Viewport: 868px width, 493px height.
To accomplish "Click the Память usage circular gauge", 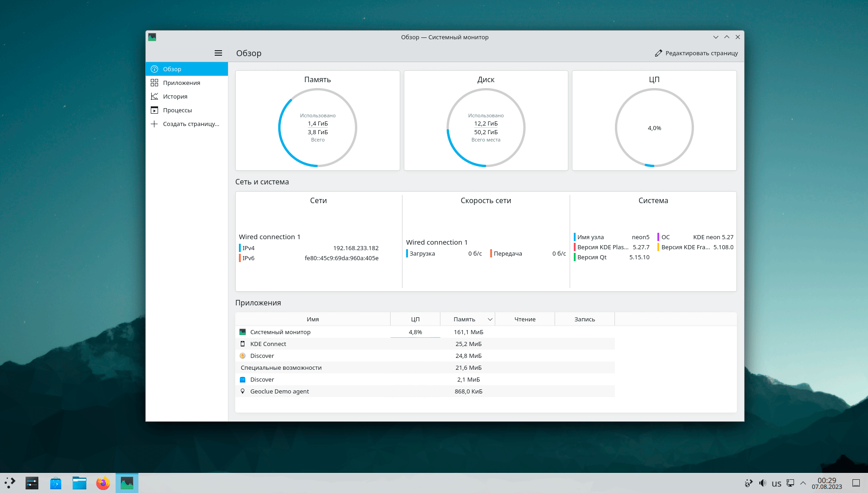I will [x=318, y=127].
